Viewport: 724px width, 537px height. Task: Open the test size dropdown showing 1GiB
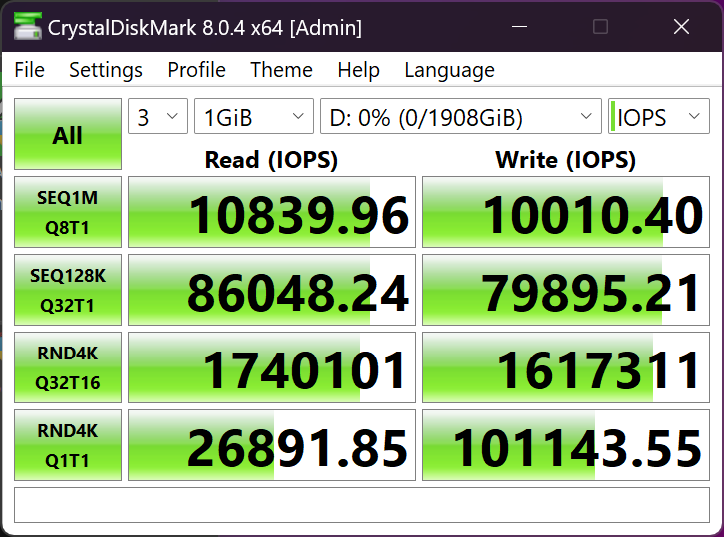253,116
